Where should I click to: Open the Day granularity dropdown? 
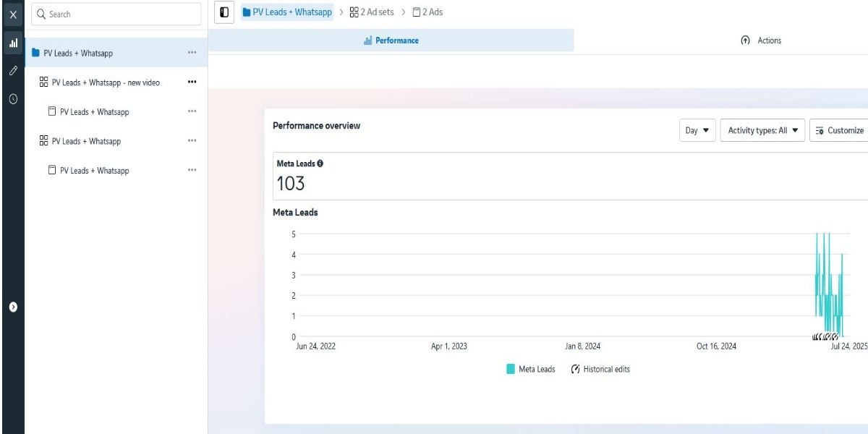click(x=698, y=131)
